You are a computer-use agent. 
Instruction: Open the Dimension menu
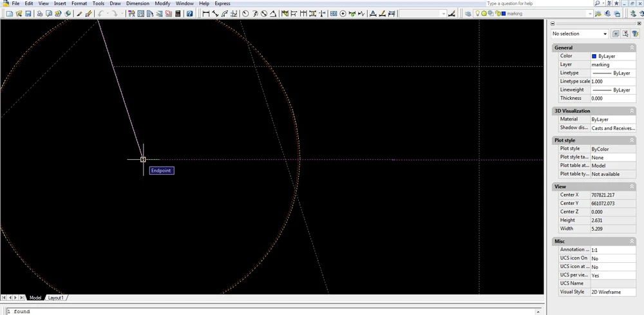click(x=138, y=3)
